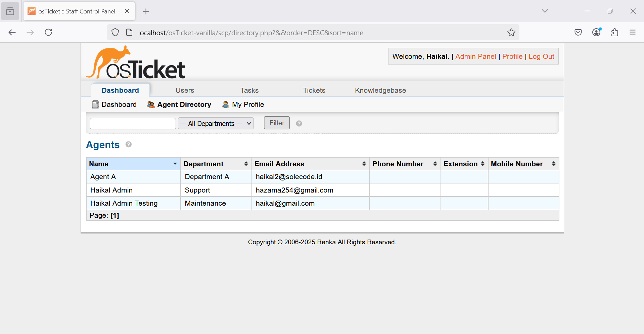Click the help icon beside Agents heading
The image size is (644, 334).
(x=129, y=144)
